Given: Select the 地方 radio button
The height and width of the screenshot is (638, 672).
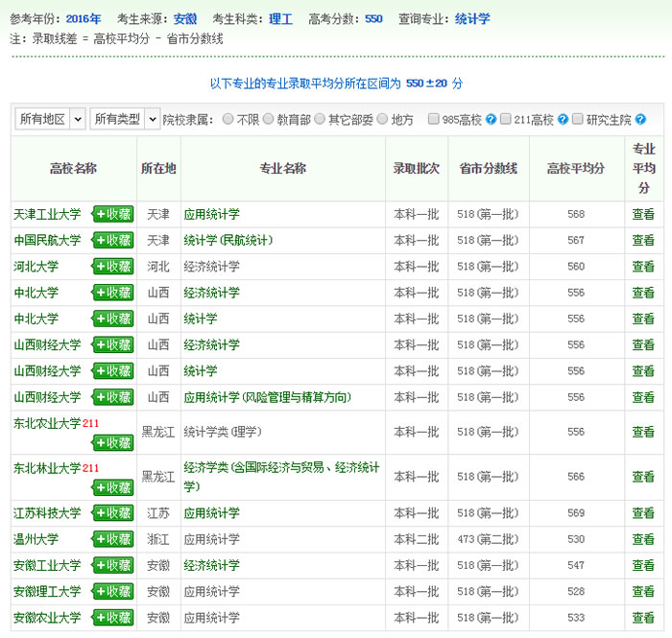Looking at the screenshot, I should click(382, 119).
